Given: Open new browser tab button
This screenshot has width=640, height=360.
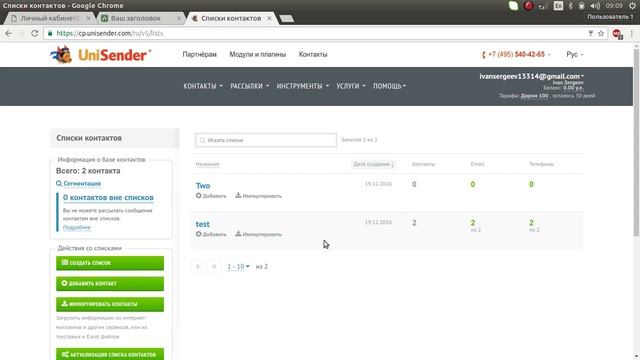Looking at the screenshot, I should coord(287,18).
